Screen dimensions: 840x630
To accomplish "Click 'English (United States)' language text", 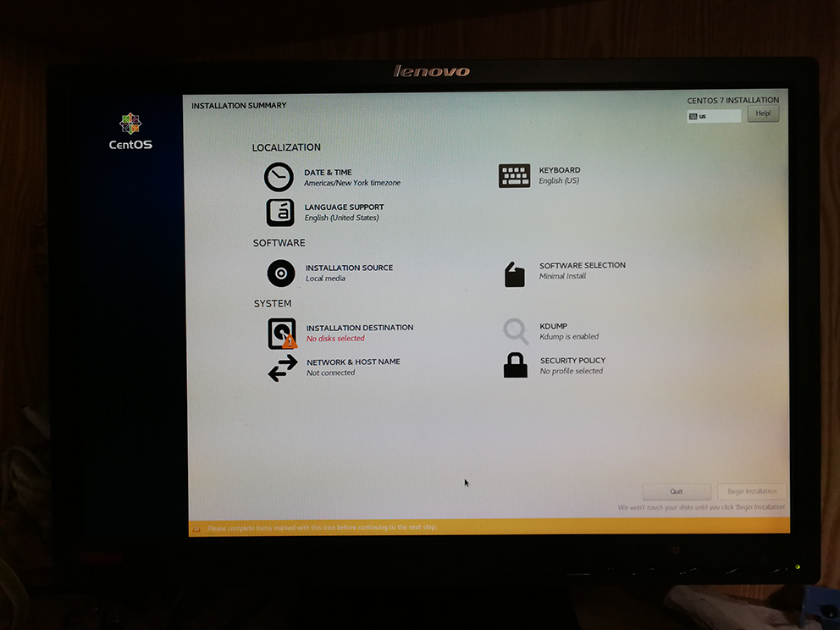I will 341,218.
